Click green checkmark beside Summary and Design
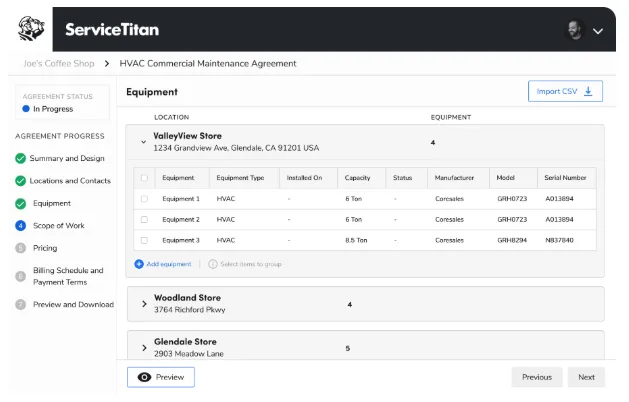The image size is (629, 402). tap(20, 158)
